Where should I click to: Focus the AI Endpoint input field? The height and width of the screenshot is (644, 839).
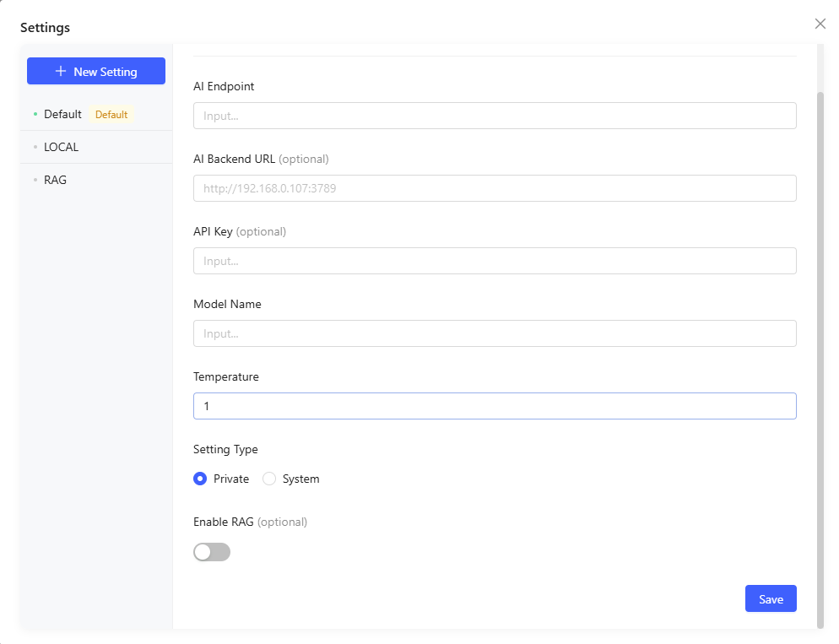pos(495,116)
